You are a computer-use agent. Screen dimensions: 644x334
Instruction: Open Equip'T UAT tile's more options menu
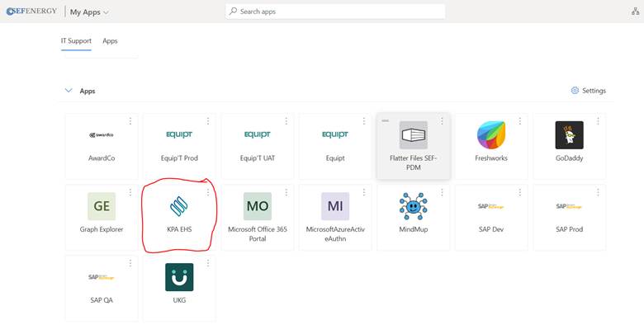point(286,120)
